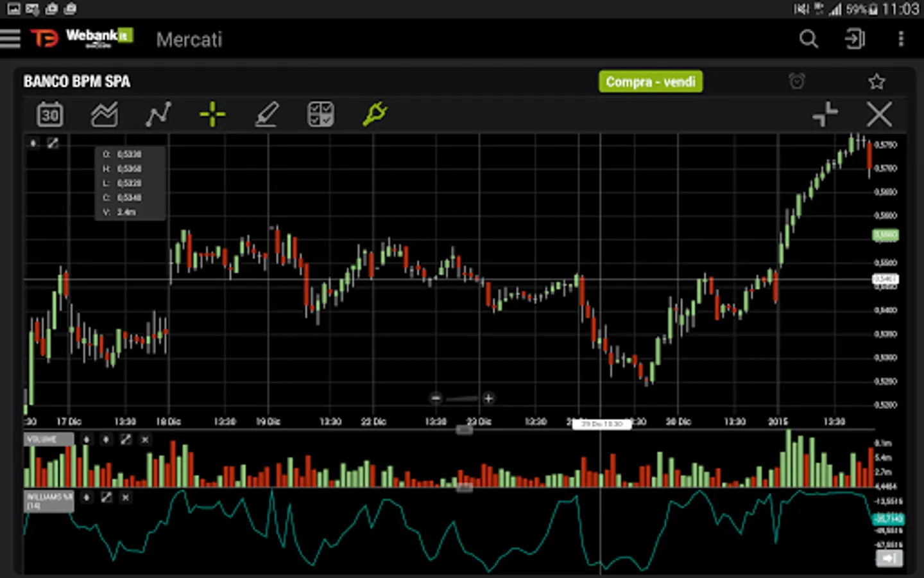Click the 22 Dic date label
This screenshot has width=924, height=578.
pyautogui.click(x=373, y=422)
